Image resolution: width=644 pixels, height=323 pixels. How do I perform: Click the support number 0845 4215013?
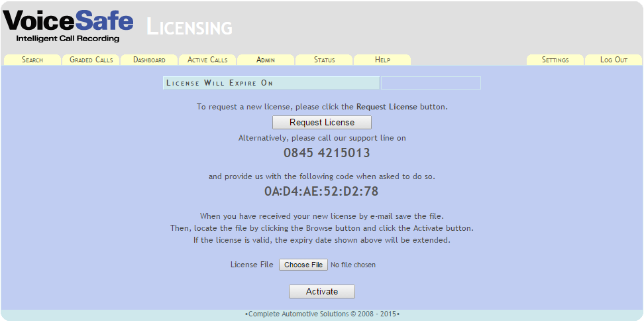tap(327, 153)
